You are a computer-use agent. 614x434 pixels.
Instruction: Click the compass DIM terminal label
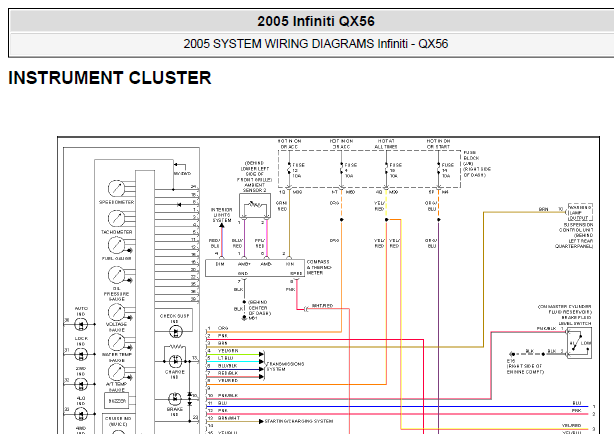pos(220,264)
